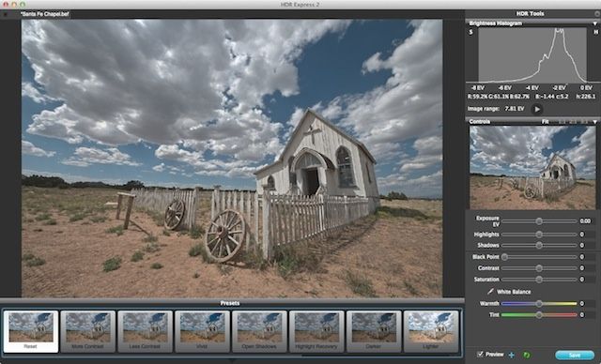The width and height of the screenshot is (601, 364).
Task: Click the blue plus add-preset icon
Action: [x=511, y=355]
